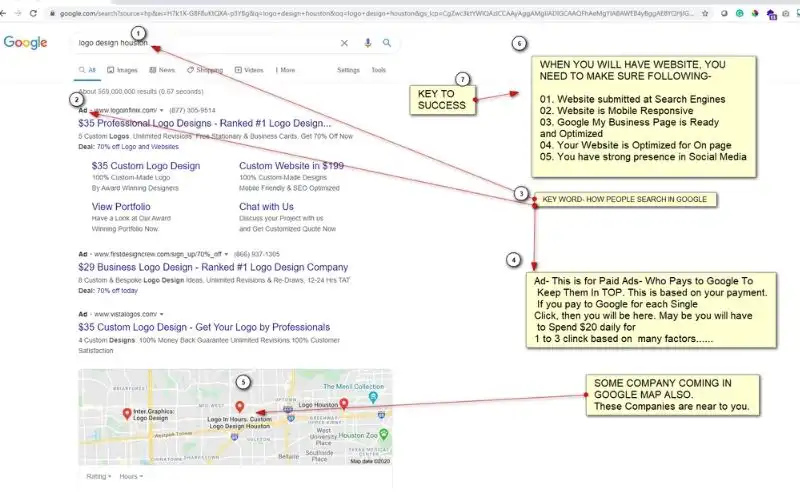Expand dropdown arrow next to www.vistalogos.com
Screen dimensions: 800x500
click(x=162, y=314)
